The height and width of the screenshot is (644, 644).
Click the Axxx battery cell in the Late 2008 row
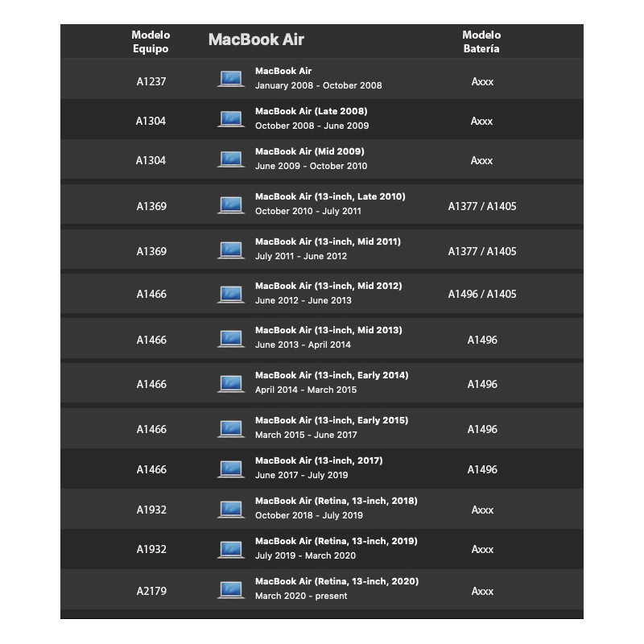pos(481,122)
